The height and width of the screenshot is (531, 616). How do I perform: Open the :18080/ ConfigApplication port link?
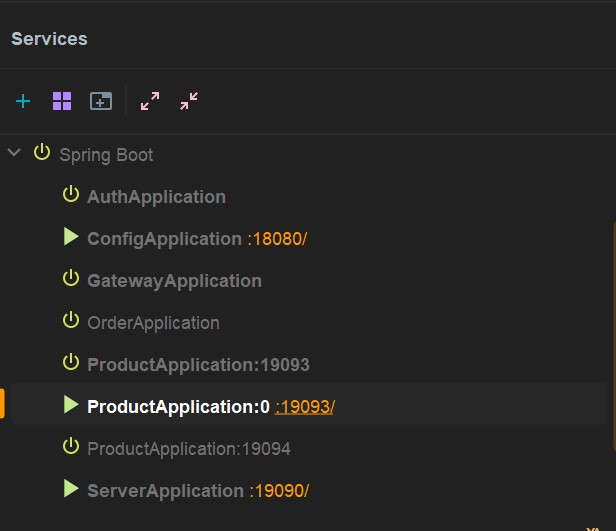(277, 239)
